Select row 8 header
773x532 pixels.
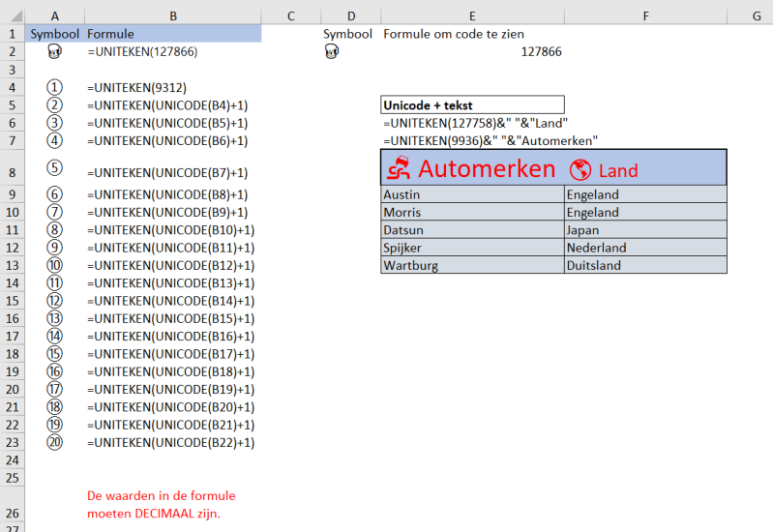pyautogui.click(x=12, y=173)
